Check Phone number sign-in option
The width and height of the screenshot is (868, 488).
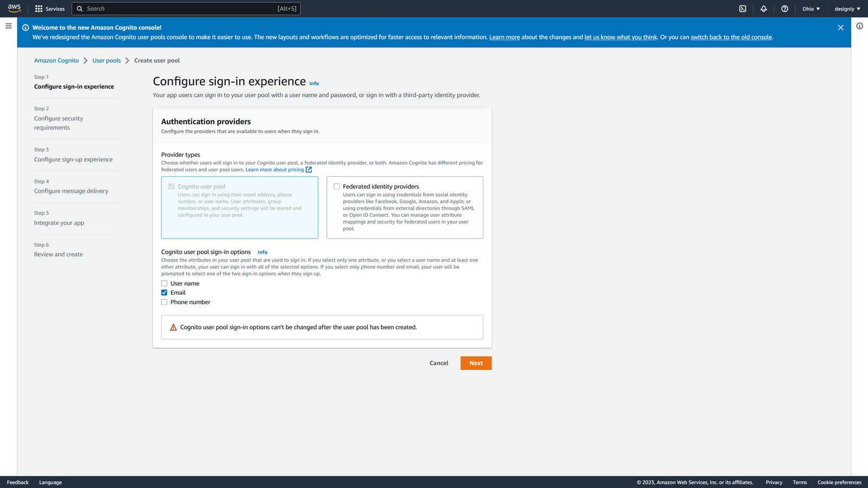(x=164, y=301)
